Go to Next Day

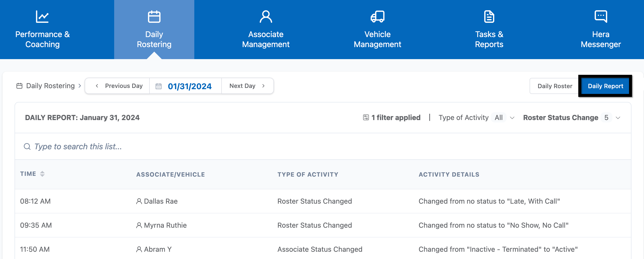[x=247, y=86]
